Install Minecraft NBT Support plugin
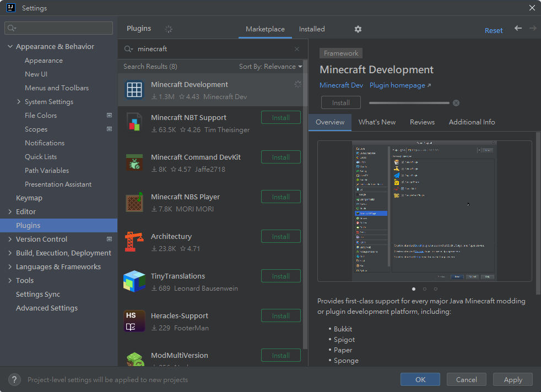The width and height of the screenshot is (541, 392). coord(281,118)
